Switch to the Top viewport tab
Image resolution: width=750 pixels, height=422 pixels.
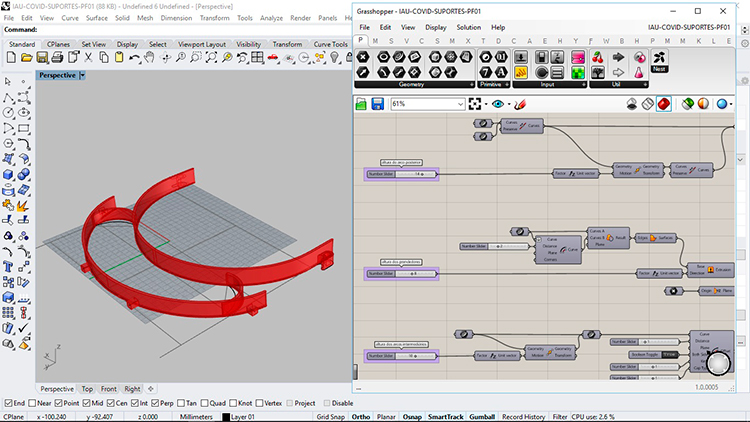[x=87, y=389]
